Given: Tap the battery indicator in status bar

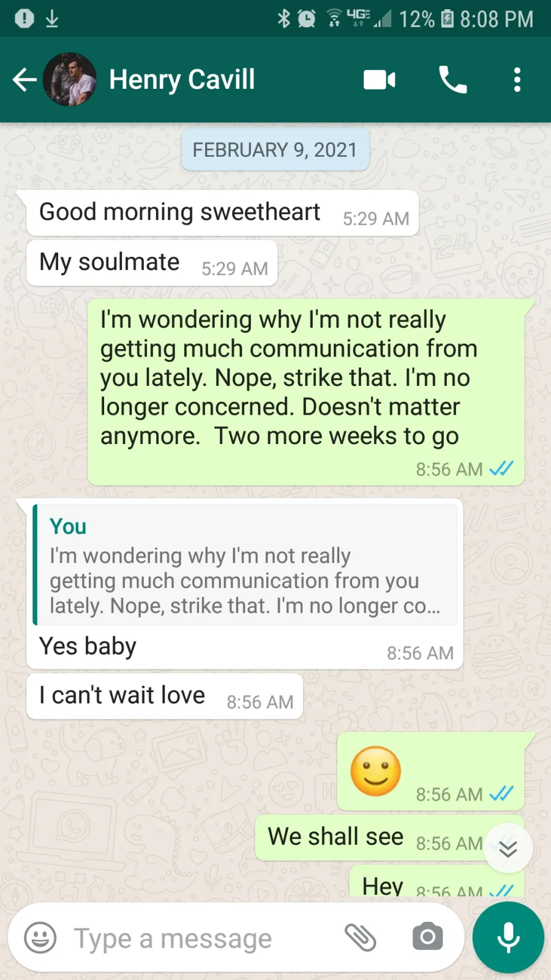Looking at the screenshot, I should pos(448,19).
